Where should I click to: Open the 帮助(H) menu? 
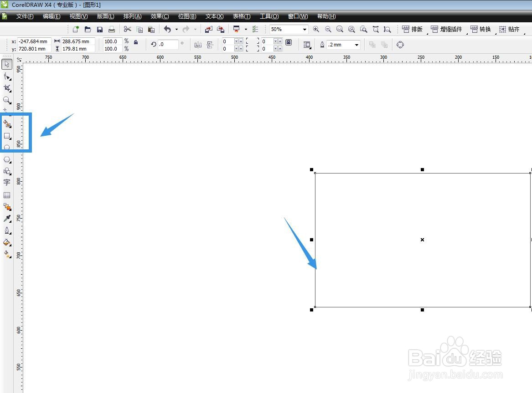pyautogui.click(x=326, y=16)
